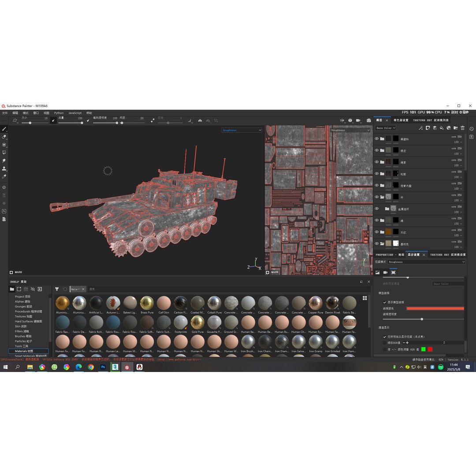Viewport: 476px width, 476px height.
Task: Click the camera screenshot icon in viewport toolbar
Action: (x=368, y=120)
